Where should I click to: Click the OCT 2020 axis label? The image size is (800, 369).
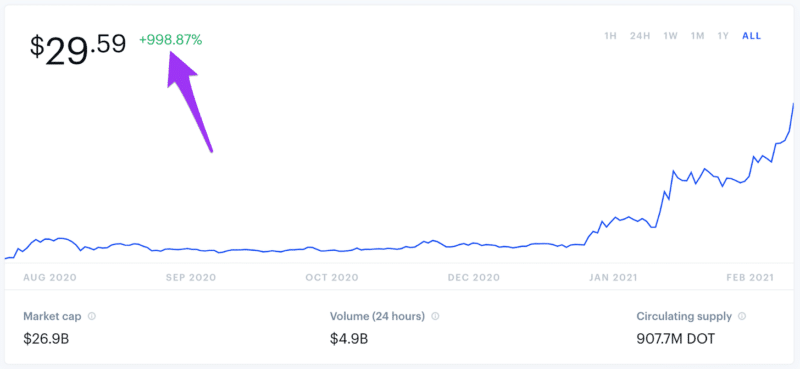coord(332,278)
